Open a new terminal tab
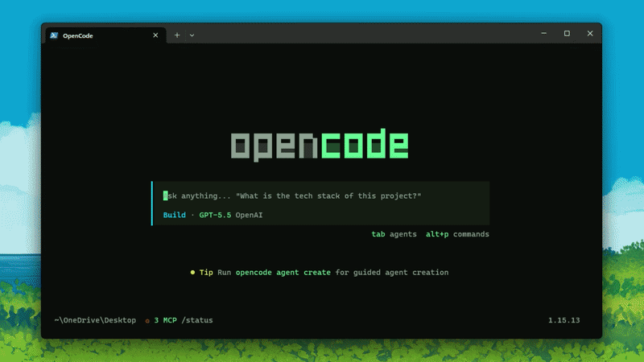 click(x=177, y=35)
